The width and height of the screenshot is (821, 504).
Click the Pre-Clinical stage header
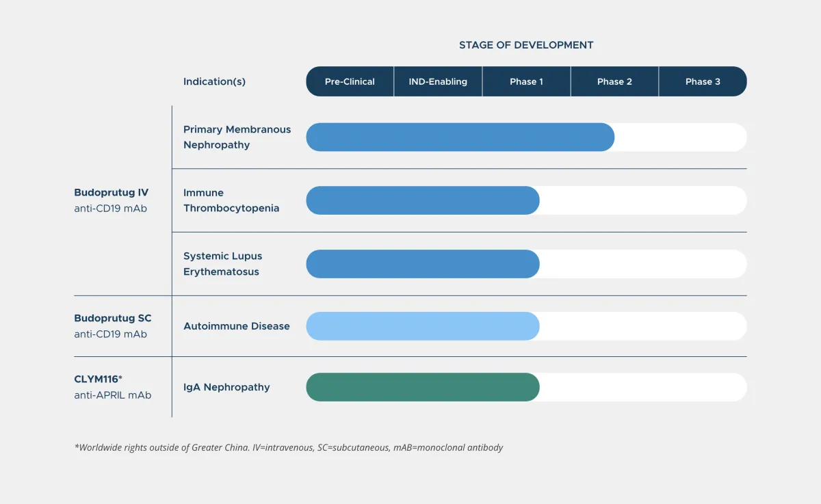(x=350, y=81)
